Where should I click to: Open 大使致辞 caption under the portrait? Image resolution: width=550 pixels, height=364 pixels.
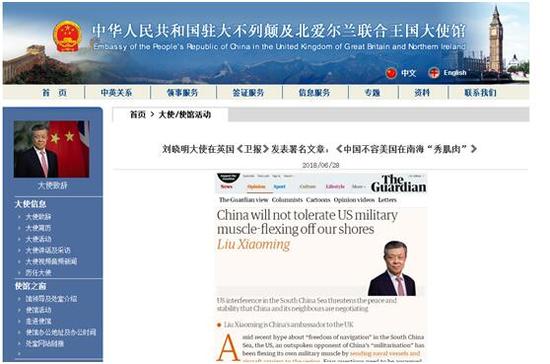[53, 186]
